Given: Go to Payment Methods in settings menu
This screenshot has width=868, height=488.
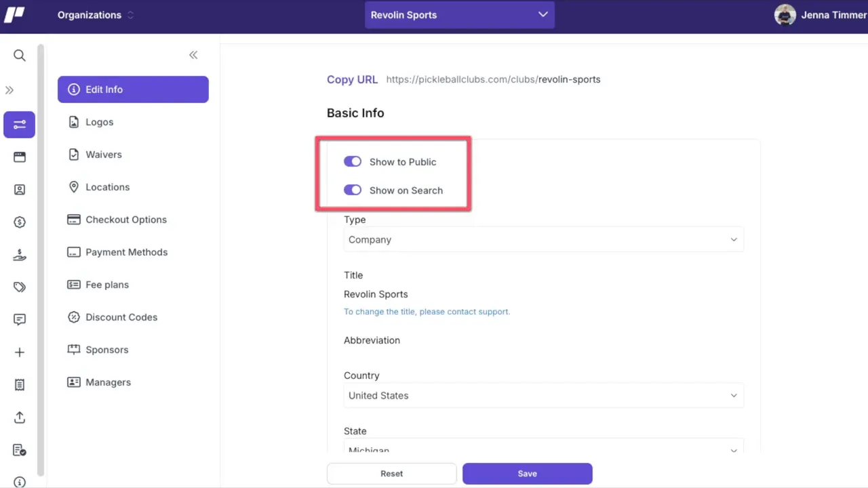Looking at the screenshot, I should 126,252.
